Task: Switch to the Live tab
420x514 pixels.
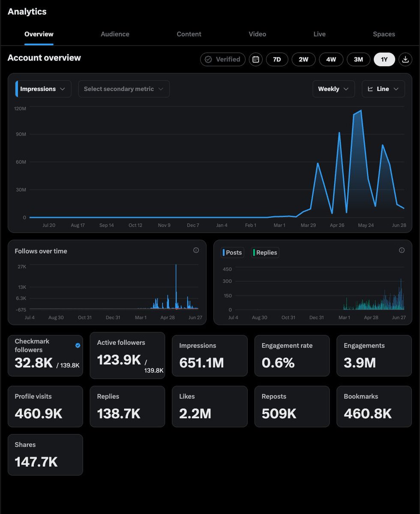Action: 319,34
